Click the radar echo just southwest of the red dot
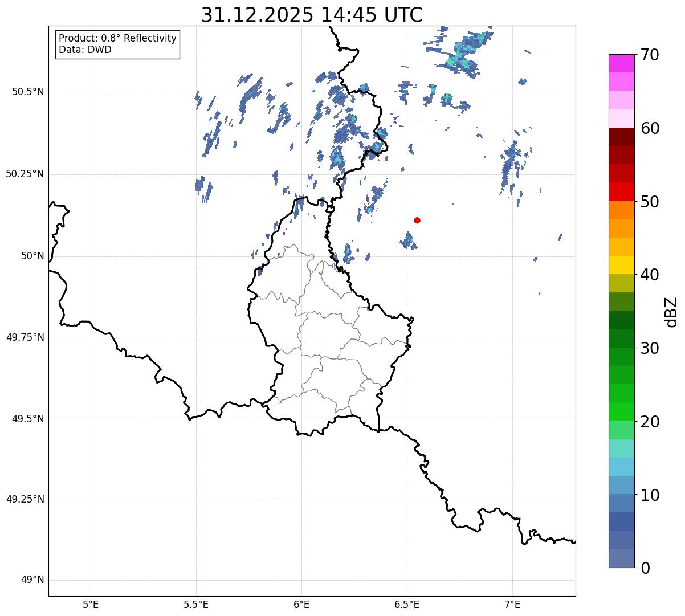The width and height of the screenshot is (685, 616). 408,241
